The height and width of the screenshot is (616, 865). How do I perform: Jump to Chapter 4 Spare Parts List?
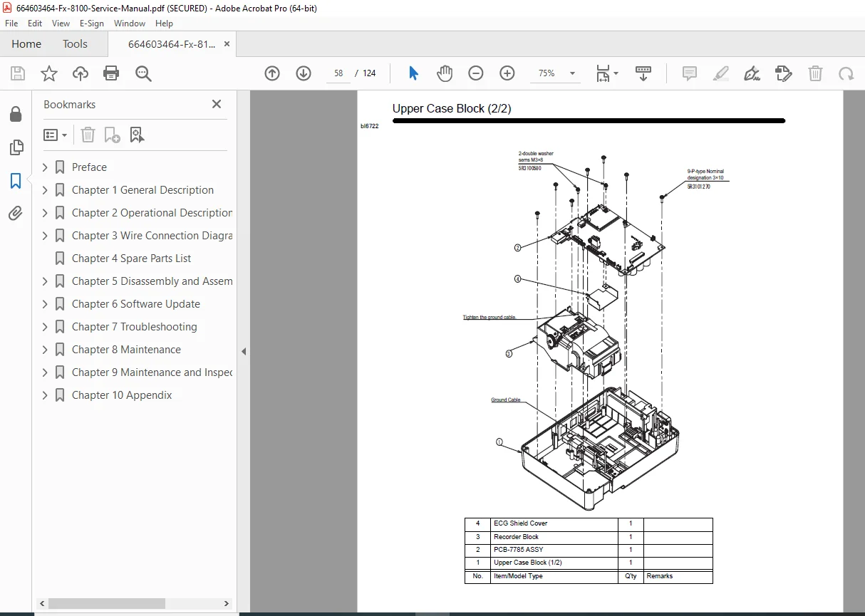131,259
